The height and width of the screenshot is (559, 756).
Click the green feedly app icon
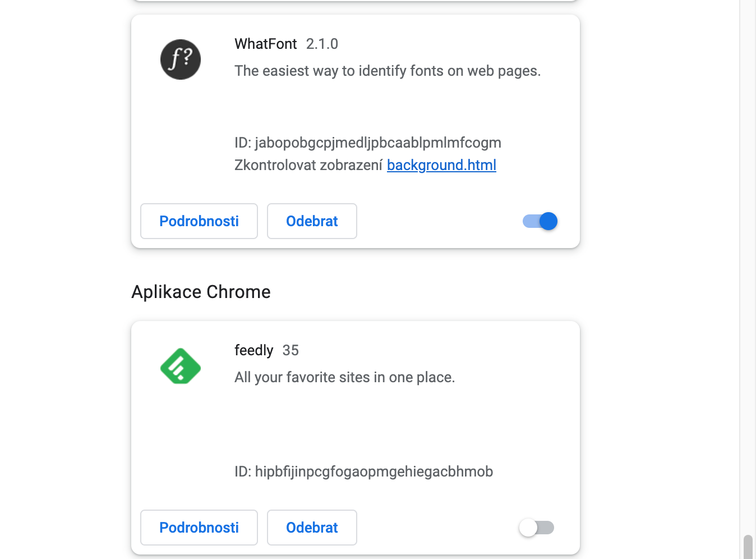(x=181, y=366)
